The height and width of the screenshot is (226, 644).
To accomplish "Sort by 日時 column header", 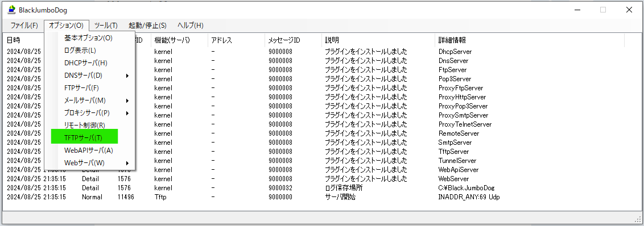I will click(14, 40).
